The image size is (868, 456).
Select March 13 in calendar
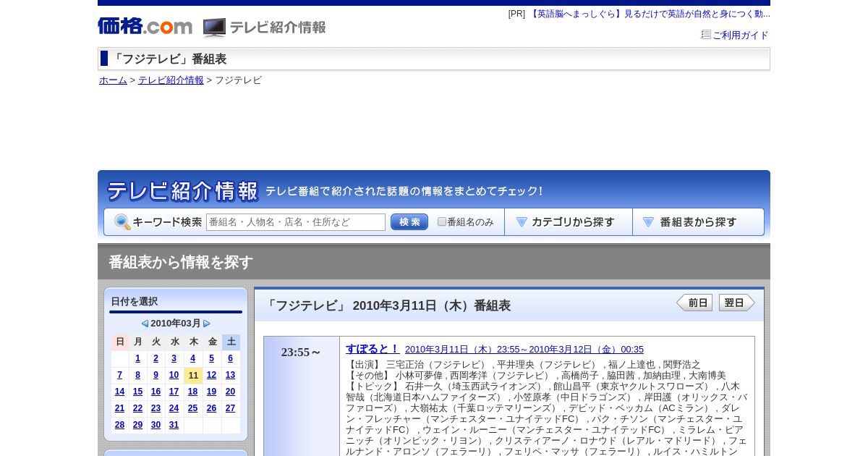click(x=230, y=375)
